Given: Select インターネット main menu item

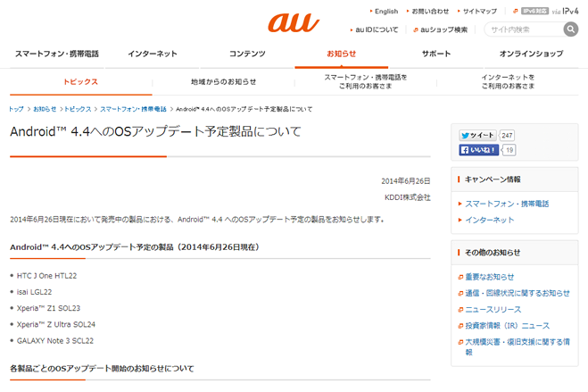Looking at the screenshot, I should pyautogui.click(x=153, y=54).
